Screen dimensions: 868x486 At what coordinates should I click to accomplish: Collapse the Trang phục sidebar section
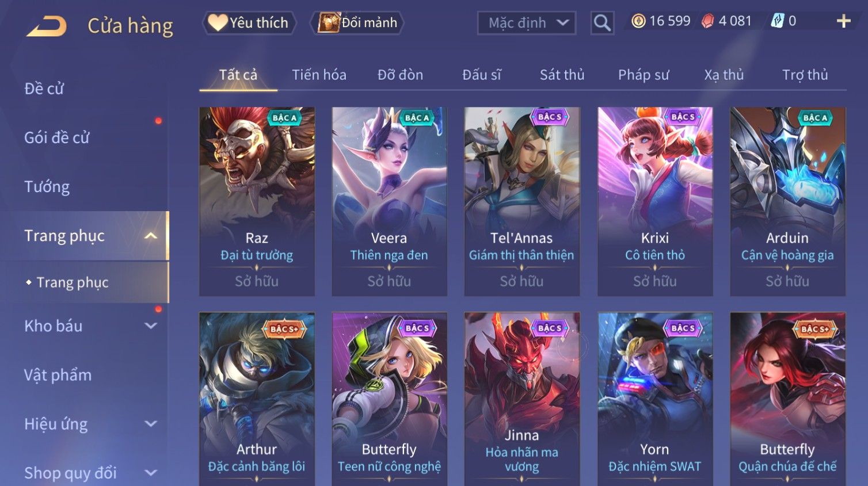pos(151,236)
